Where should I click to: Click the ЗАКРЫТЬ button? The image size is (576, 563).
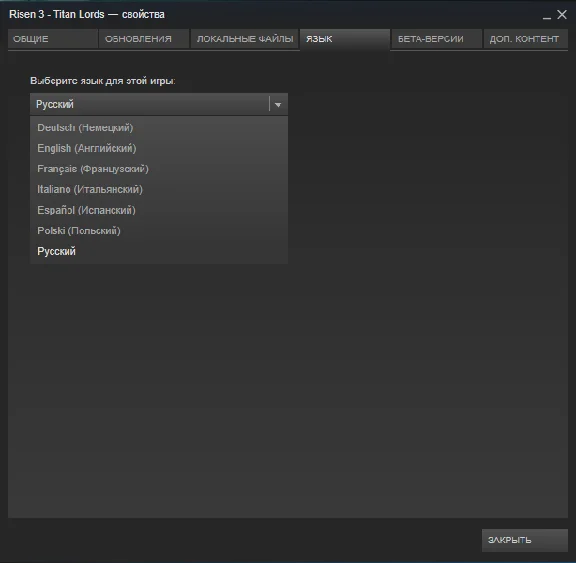pos(525,540)
